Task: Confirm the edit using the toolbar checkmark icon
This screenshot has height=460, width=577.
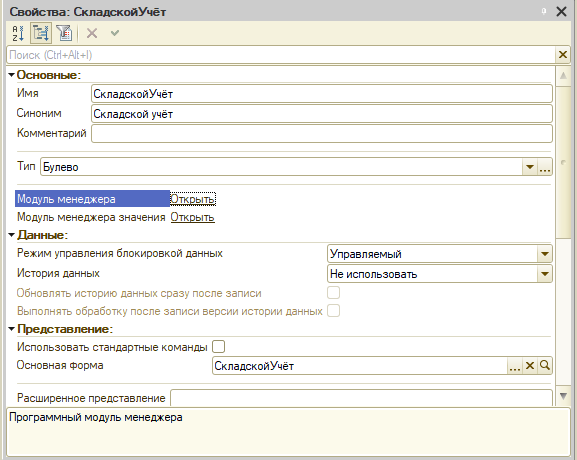Action: point(115,33)
